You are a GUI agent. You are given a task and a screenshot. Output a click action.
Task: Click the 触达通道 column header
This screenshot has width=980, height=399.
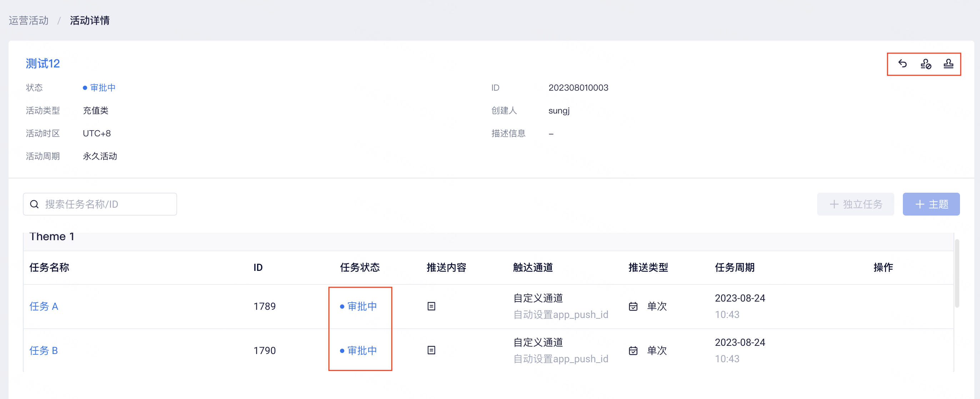point(533,268)
